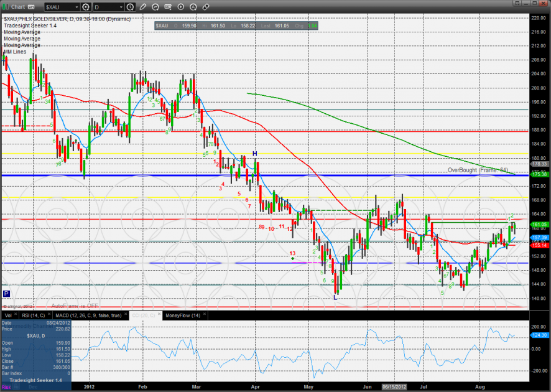The height and width of the screenshot is (392, 551).
Task: Select the MoneyFlow (14) tab
Action: (181, 315)
